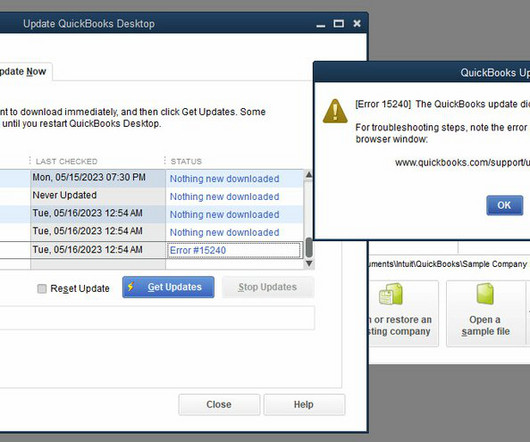Select the Never Updated cell
The height and width of the screenshot is (442, 530).
98,196
